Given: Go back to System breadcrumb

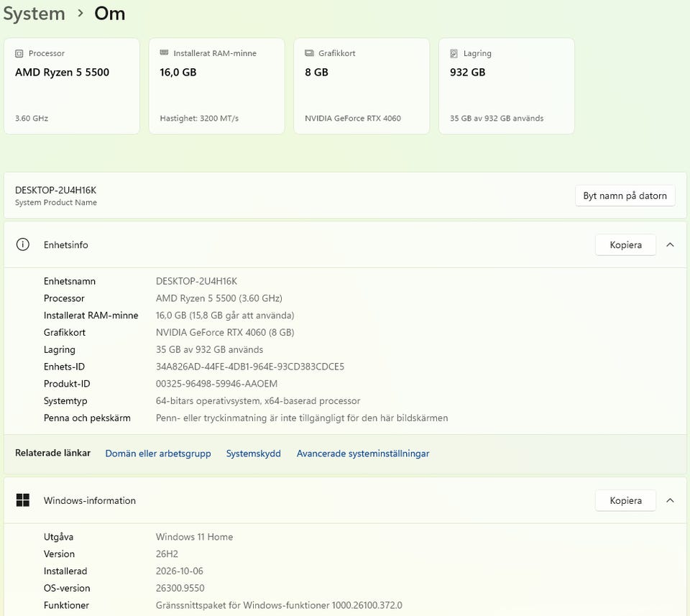Looking at the screenshot, I should 34,14.
